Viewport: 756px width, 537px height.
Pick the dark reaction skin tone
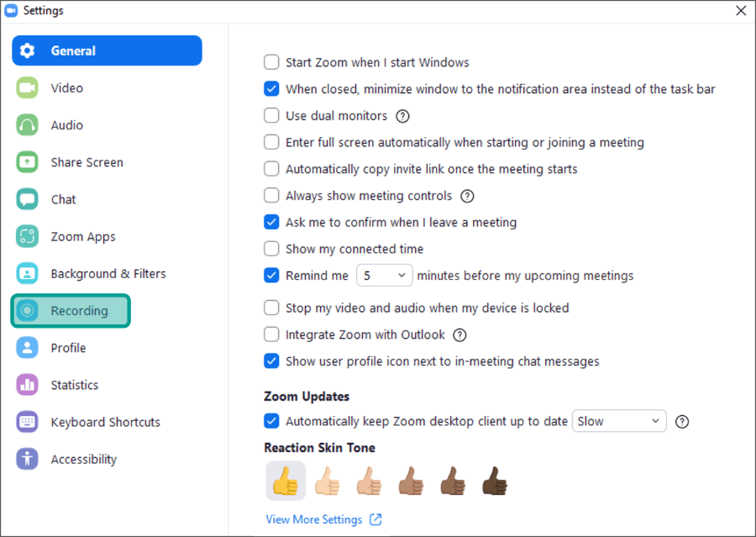click(495, 481)
